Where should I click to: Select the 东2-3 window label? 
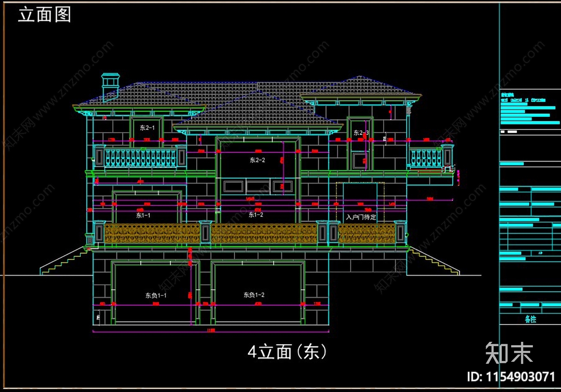pyautogui.click(x=361, y=133)
